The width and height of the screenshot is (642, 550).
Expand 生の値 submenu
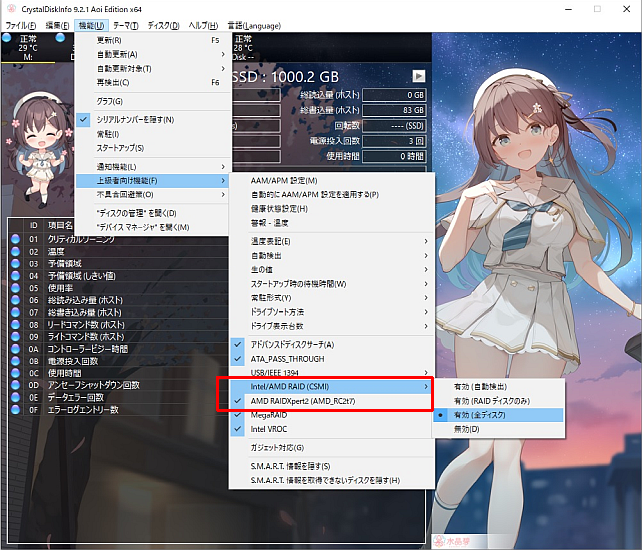coord(332,269)
